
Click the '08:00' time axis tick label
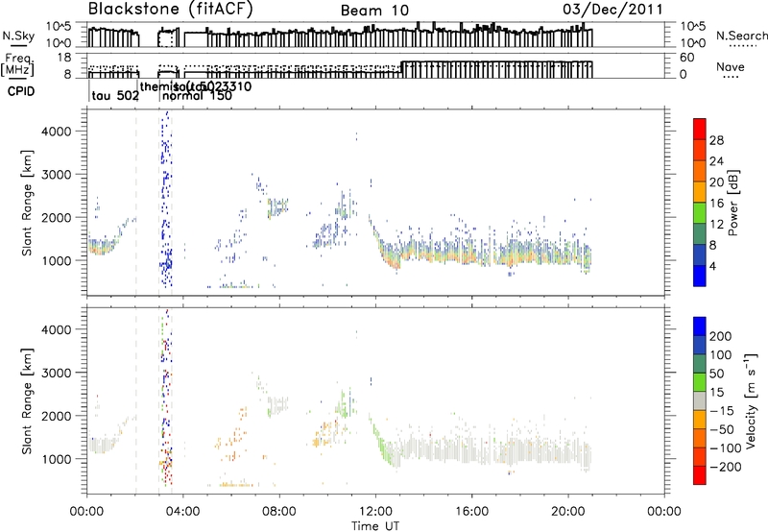(x=279, y=512)
